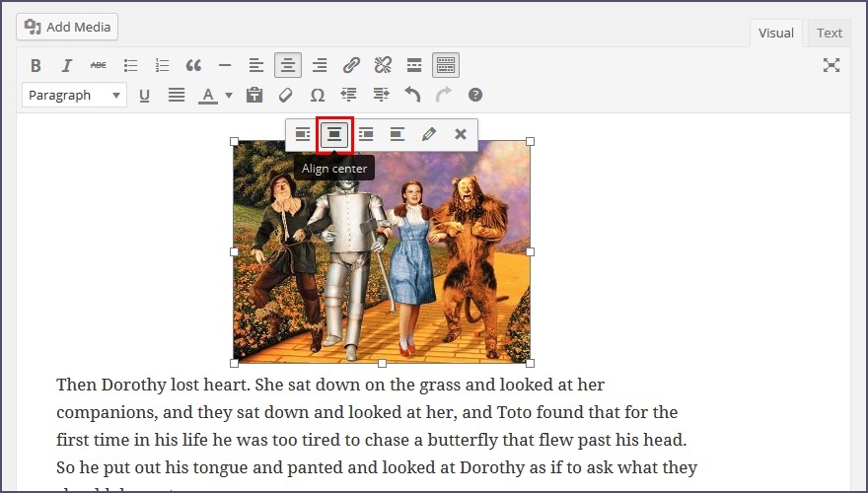Image resolution: width=868 pixels, height=493 pixels.
Task: Click the text color A swatch
Action: (207, 96)
